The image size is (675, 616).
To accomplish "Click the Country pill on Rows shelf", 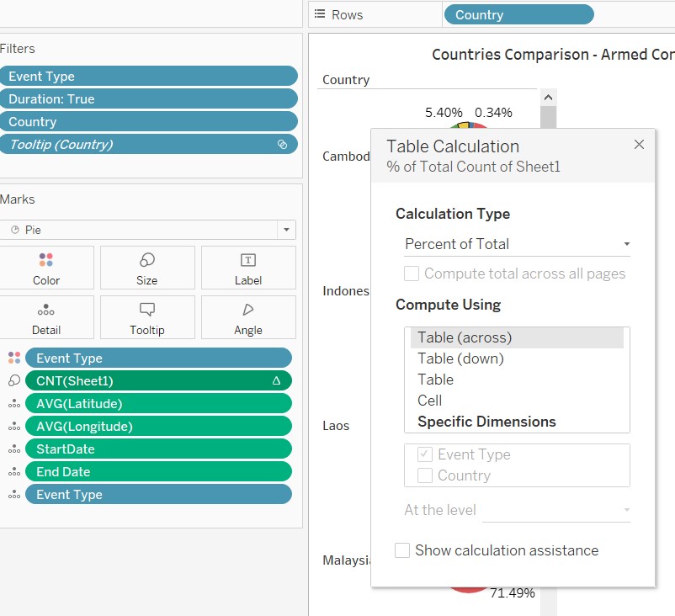I will click(x=518, y=14).
